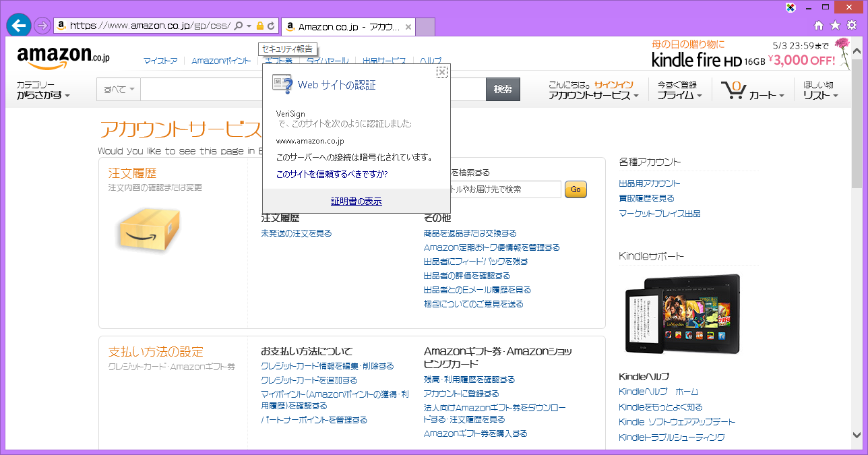Open a new tab with the blank tab button
Screen dimensions: 868x455
[x=425, y=27]
